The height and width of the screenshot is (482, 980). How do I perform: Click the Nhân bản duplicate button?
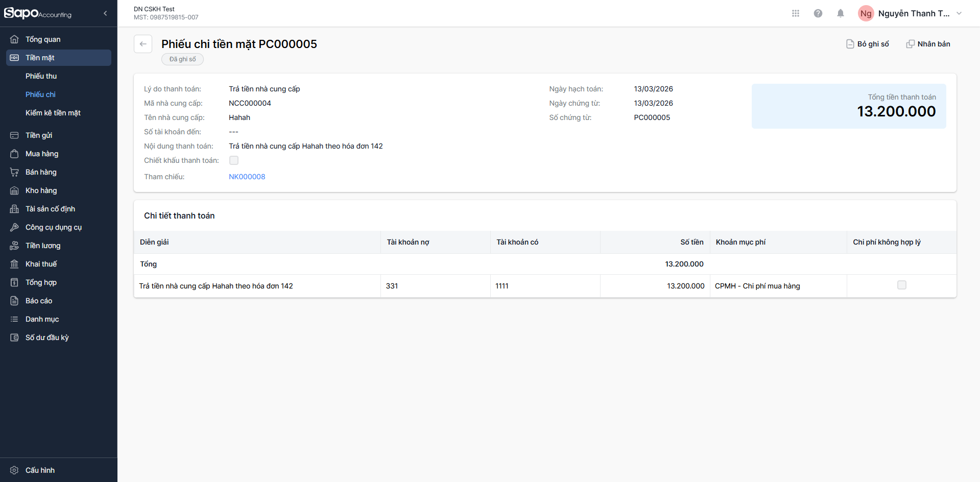[x=928, y=44]
